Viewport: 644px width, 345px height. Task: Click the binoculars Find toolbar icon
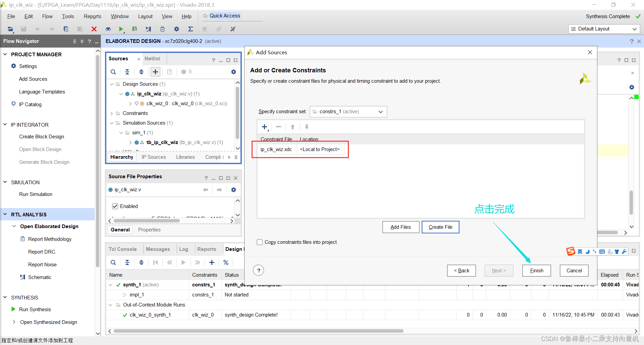click(x=108, y=29)
